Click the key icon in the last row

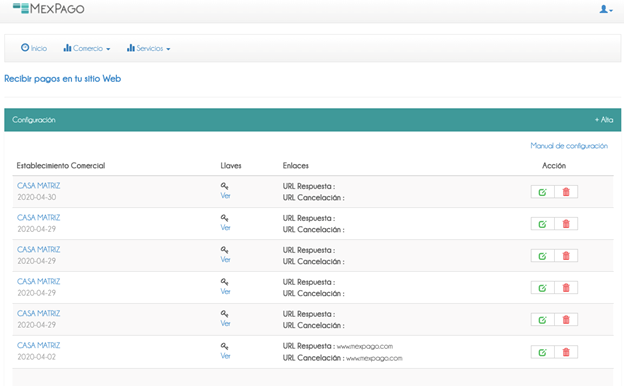tap(224, 346)
